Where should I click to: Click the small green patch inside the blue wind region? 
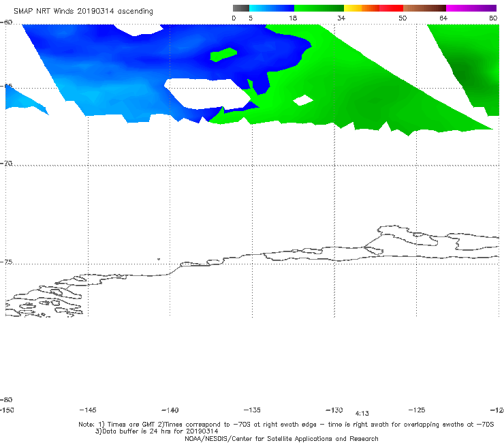223,55
